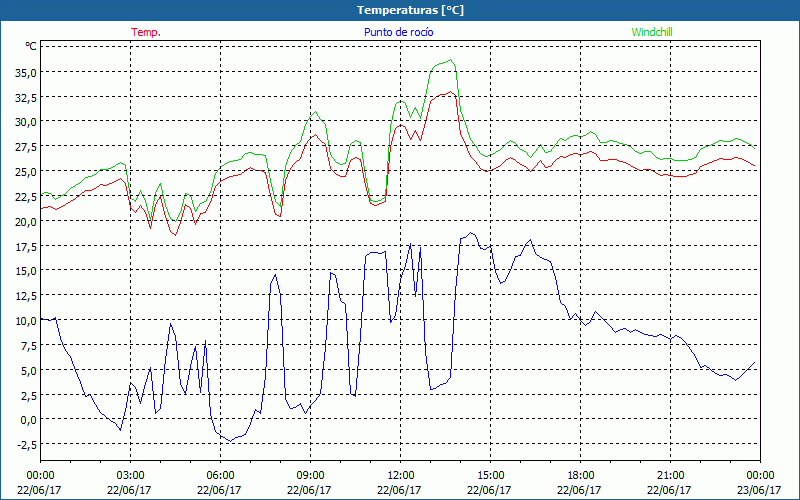Click the '27,5' y-axis value
The height and width of the screenshot is (500, 800).
pyautogui.click(x=26, y=147)
